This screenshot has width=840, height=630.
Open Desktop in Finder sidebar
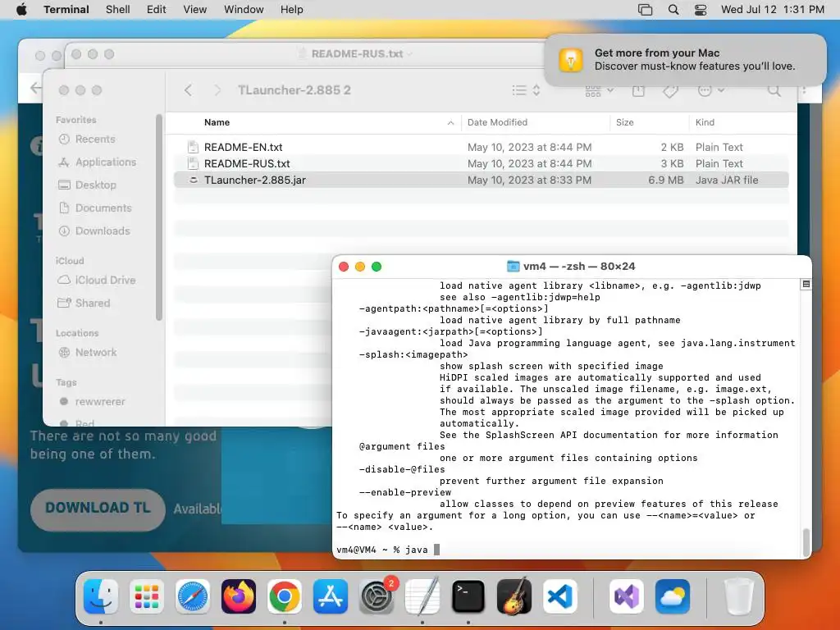pos(87,185)
